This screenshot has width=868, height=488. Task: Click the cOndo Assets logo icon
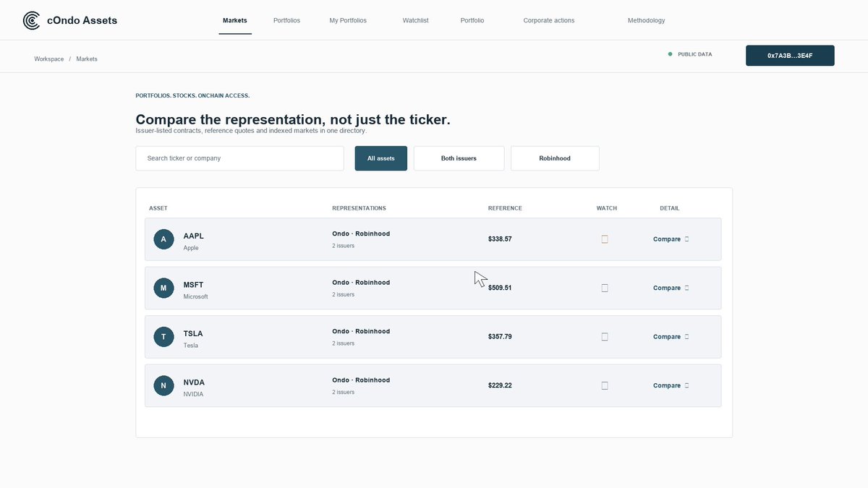[x=32, y=20]
